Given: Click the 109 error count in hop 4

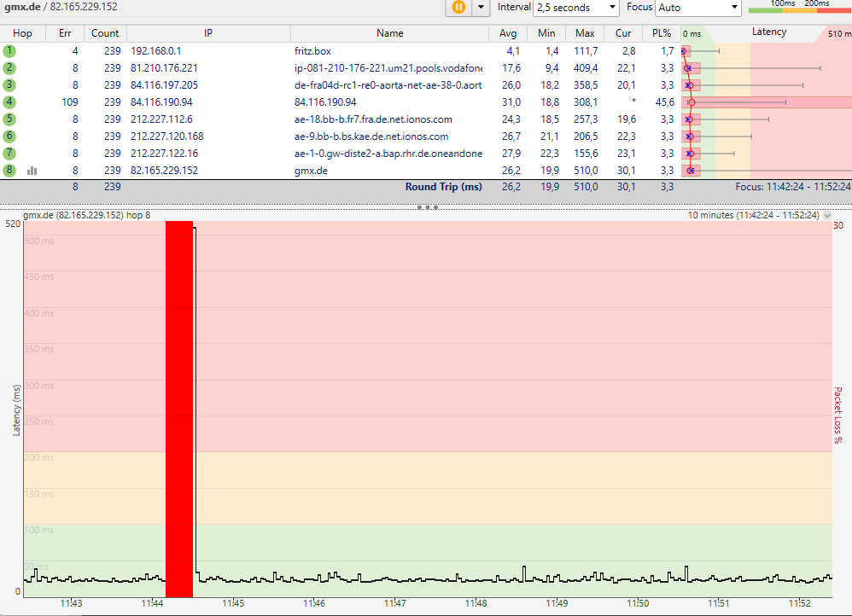Looking at the screenshot, I should (x=70, y=102).
